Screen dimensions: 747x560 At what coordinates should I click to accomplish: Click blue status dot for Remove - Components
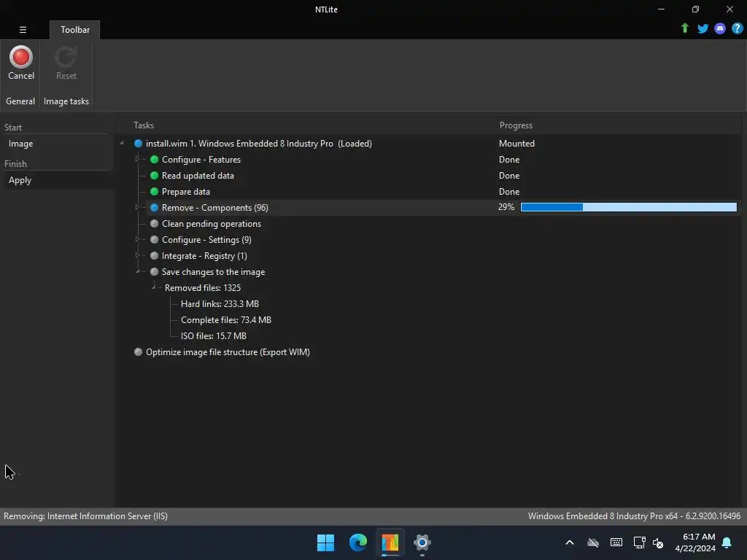coord(154,208)
